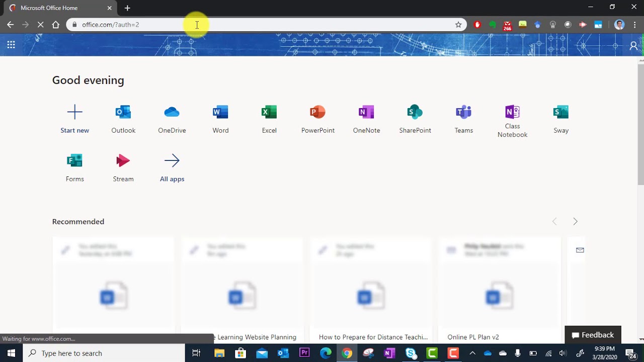Click the extension badge showing 266
This screenshot has width=644, height=362.
[x=507, y=25]
